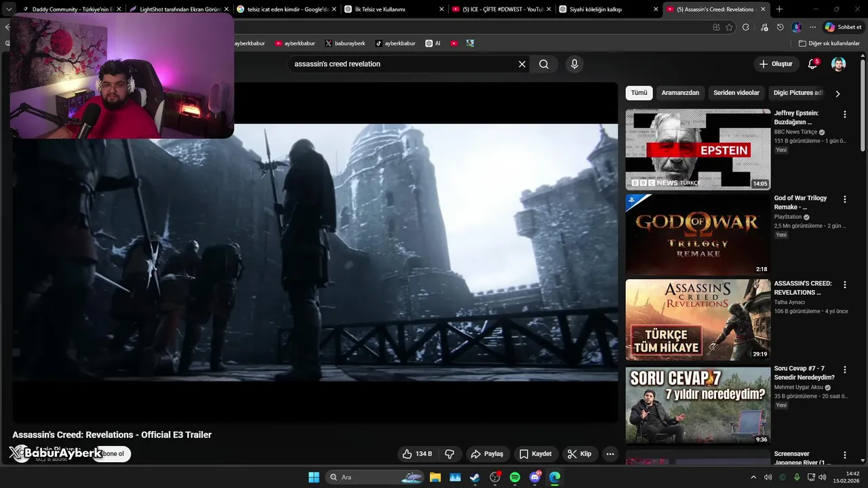The width and height of the screenshot is (868, 488).
Task: Open browser history clock icon
Action: coord(781,27)
